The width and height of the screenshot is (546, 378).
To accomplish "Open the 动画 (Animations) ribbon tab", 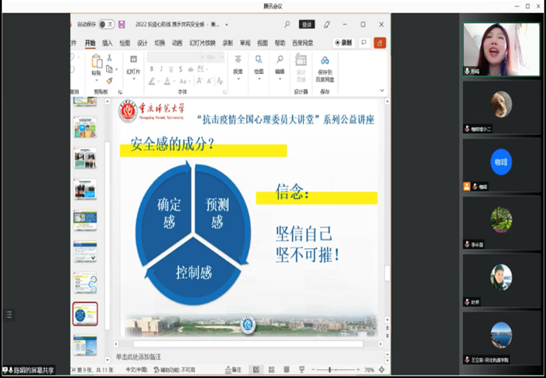I will 177,43.
